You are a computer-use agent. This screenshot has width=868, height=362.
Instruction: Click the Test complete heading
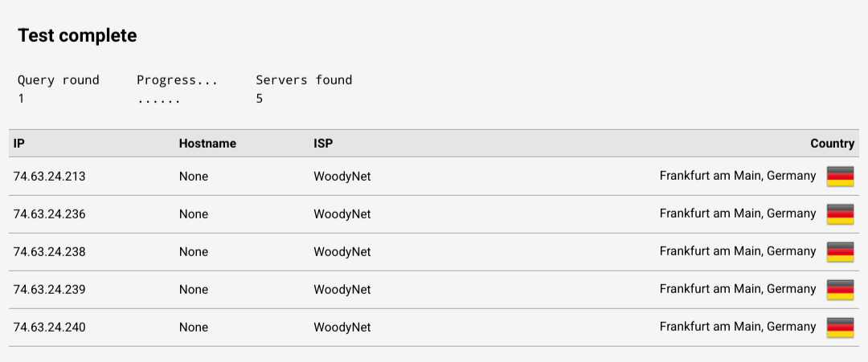(77, 35)
